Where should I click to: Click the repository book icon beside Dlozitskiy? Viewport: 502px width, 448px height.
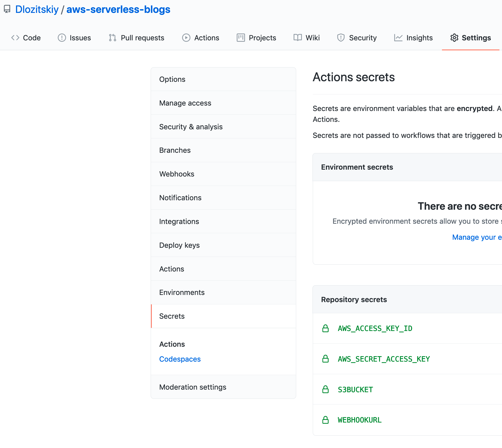(7, 9)
